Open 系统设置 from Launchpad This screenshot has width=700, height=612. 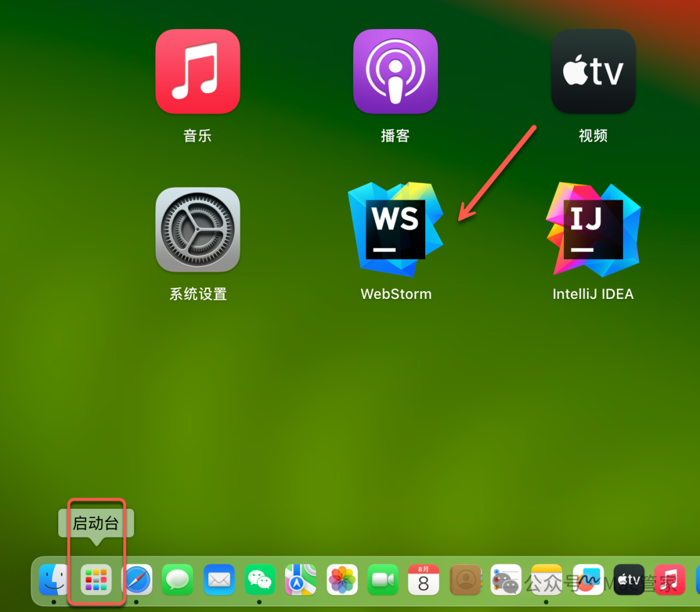point(197,230)
